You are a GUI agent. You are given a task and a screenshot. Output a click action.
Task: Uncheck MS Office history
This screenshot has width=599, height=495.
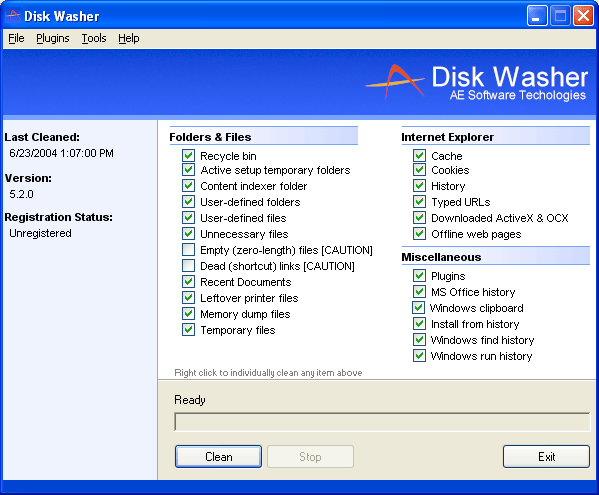[x=419, y=291]
